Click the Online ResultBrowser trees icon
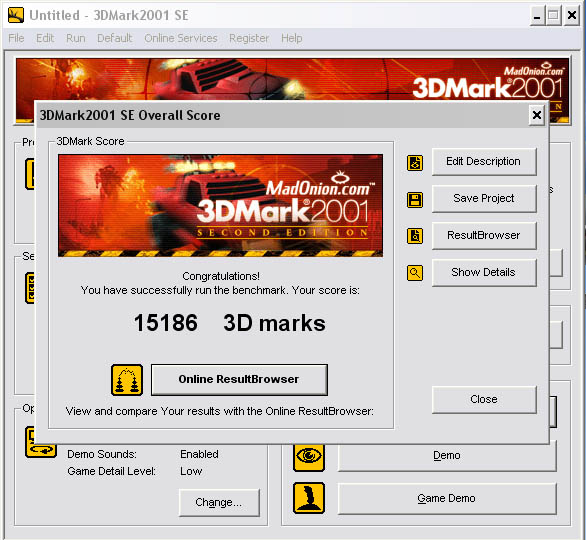This screenshot has width=586, height=540. 127,380
